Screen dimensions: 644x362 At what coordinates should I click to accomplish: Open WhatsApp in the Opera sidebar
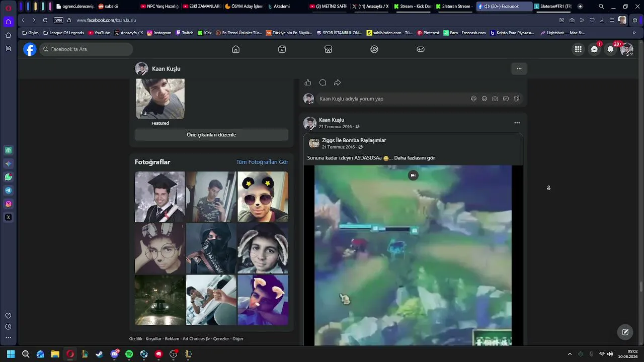coord(8,177)
